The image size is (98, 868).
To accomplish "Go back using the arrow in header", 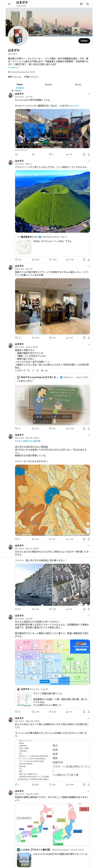I will [9, 4].
